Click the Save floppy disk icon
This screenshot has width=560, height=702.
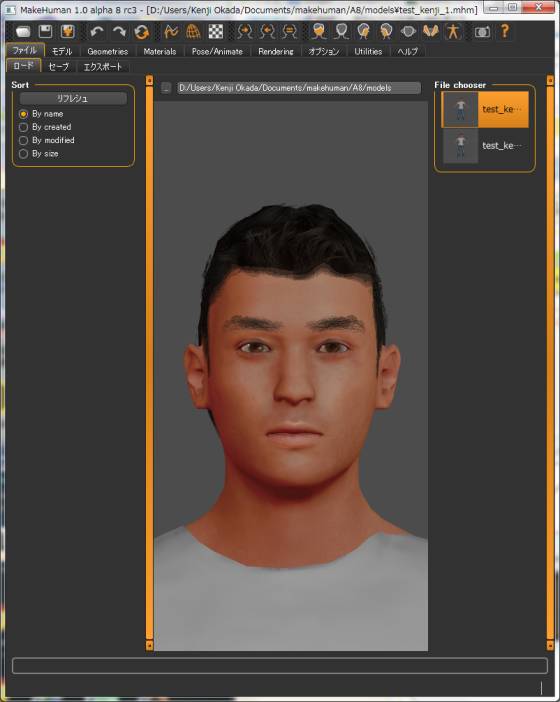[46, 31]
